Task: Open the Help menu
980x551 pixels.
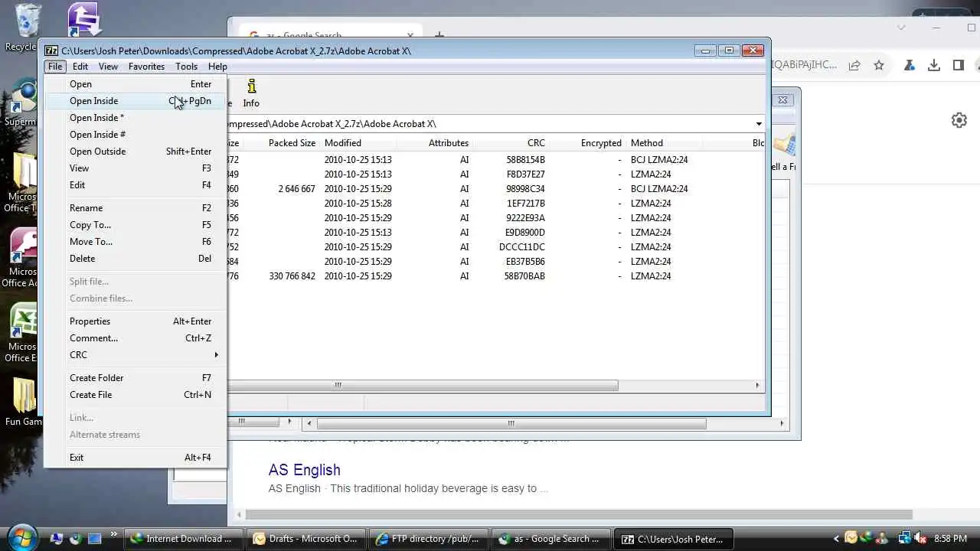Action: tap(217, 67)
